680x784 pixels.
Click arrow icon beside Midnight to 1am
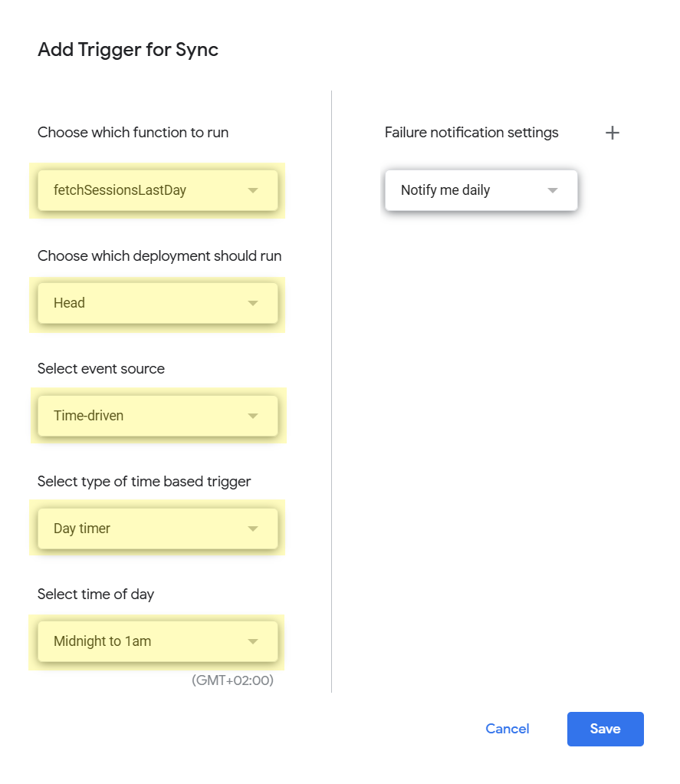pos(253,641)
